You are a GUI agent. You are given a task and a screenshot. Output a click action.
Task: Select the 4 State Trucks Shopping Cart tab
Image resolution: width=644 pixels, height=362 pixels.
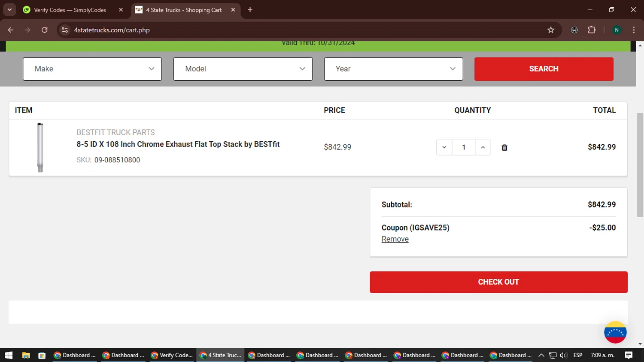click(x=184, y=10)
